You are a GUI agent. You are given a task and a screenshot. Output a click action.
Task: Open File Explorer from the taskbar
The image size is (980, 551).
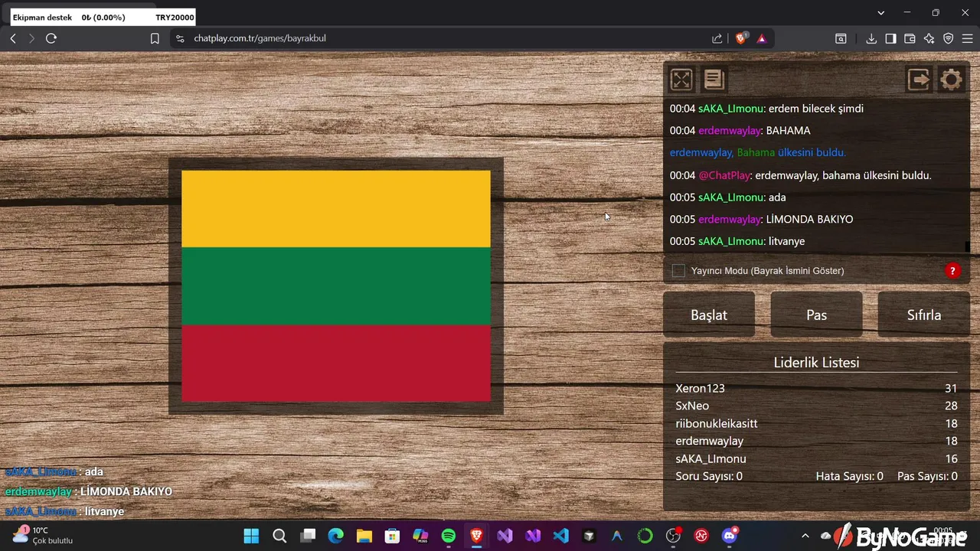click(x=364, y=536)
